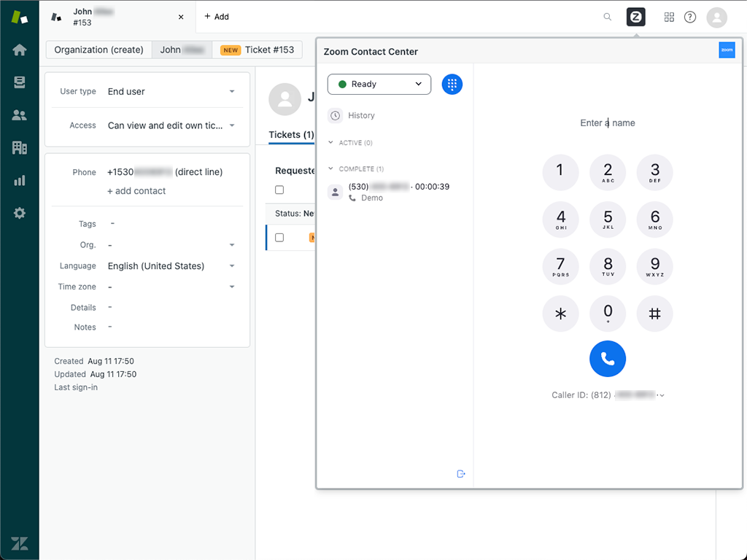
Task: Open the Home icon in Zendesk sidebar
Action: pos(20,50)
